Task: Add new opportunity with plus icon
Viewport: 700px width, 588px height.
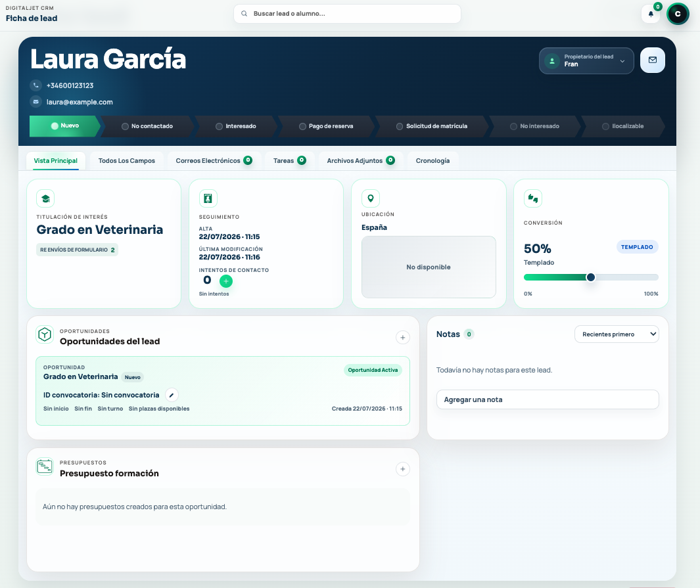Action: [403, 337]
